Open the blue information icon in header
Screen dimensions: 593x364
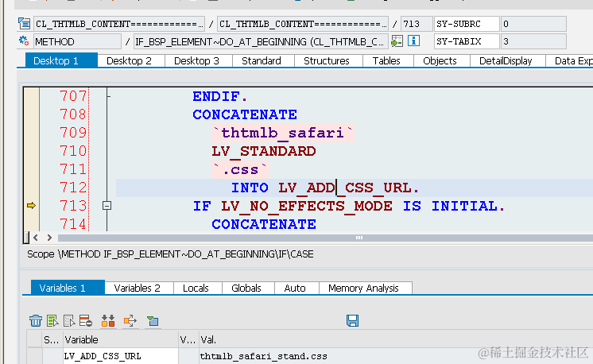(413, 41)
